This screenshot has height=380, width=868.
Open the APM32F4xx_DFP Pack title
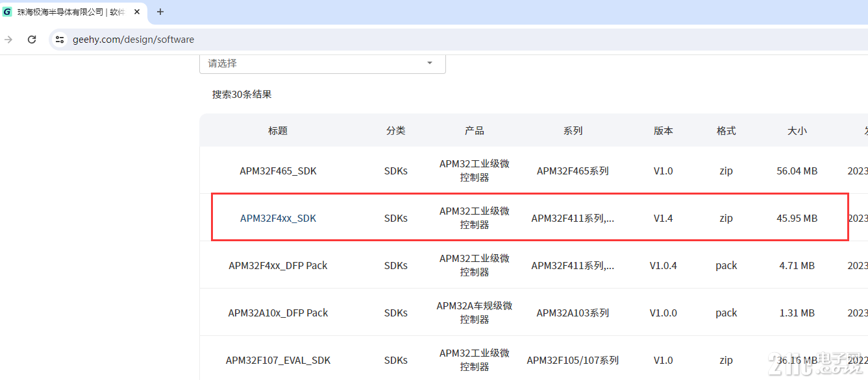[279, 266]
